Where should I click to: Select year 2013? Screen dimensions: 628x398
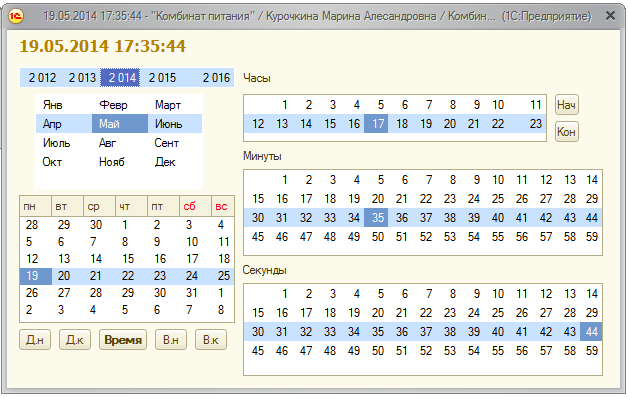tap(82, 78)
